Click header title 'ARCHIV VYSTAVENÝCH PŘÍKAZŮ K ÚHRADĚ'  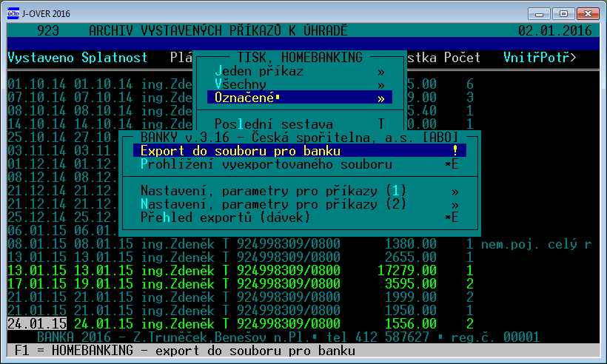[x=218, y=30]
